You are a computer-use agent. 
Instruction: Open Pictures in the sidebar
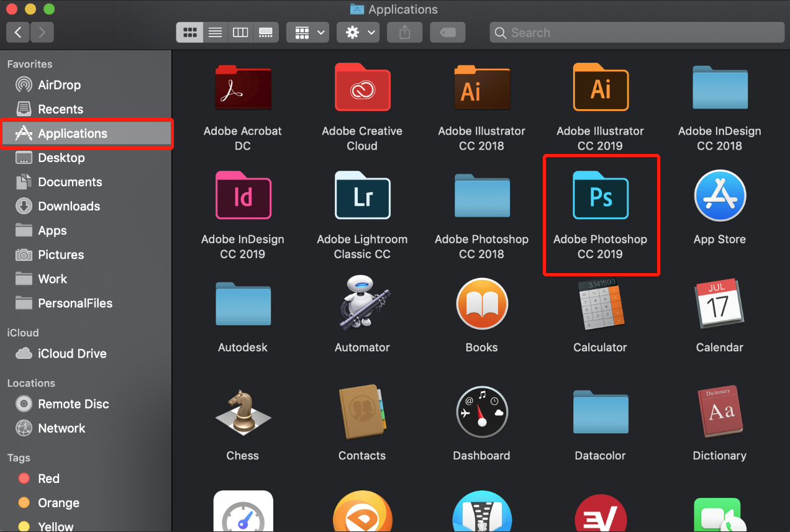tap(86, 255)
